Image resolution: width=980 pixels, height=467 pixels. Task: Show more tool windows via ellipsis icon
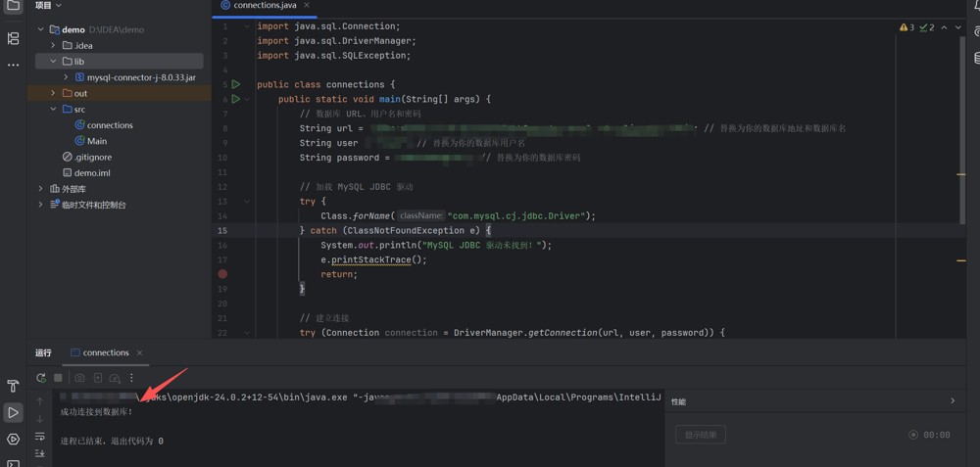(x=13, y=65)
